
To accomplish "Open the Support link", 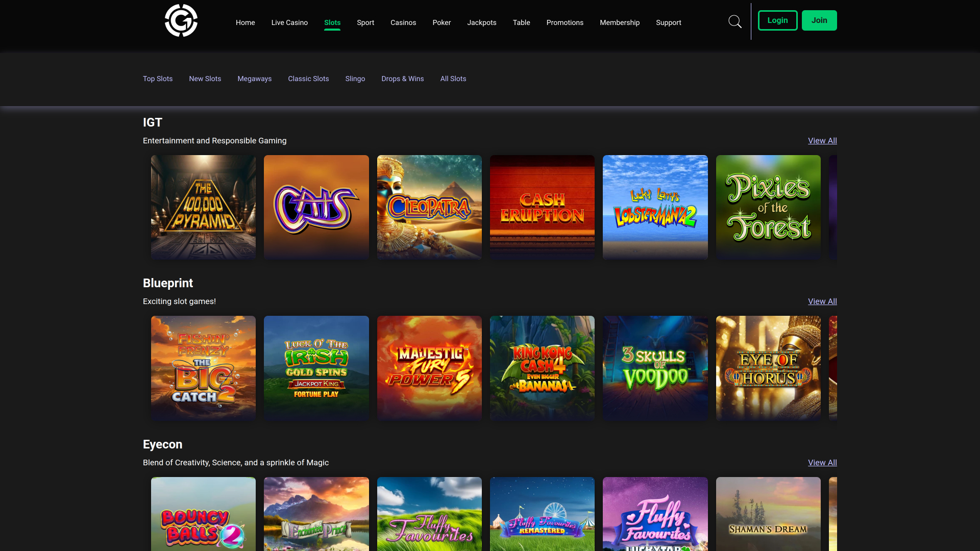I will pos(668,22).
